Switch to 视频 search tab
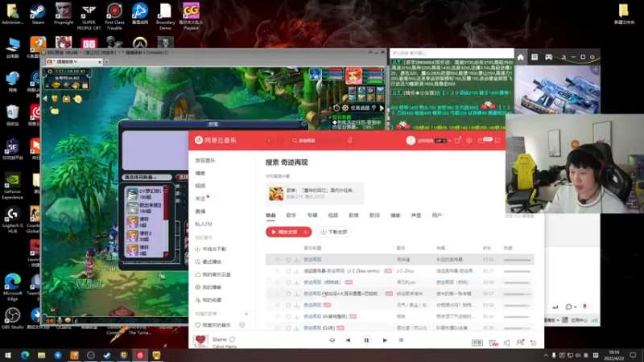 tap(332, 216)
